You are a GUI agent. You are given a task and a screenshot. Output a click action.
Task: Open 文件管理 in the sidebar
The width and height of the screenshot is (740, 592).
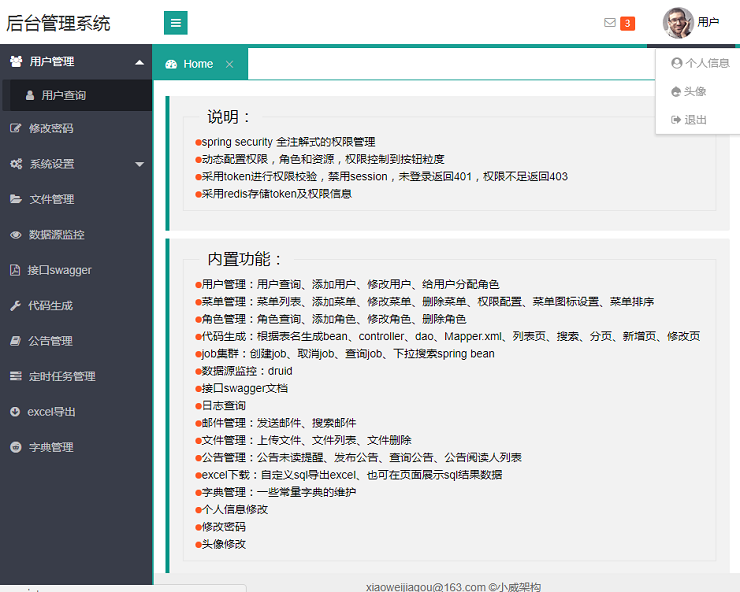(52, 199)
